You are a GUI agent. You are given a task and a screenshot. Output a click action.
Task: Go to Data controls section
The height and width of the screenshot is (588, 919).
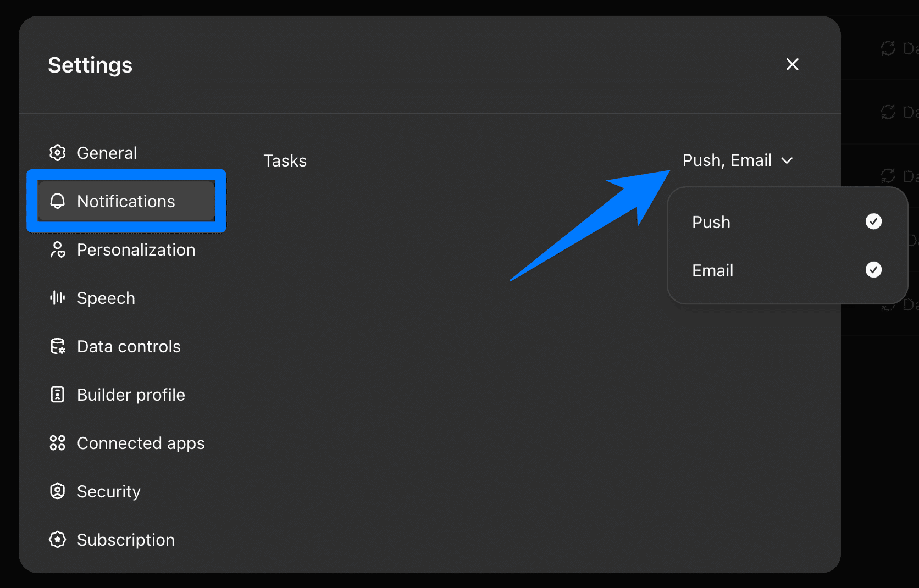coord(129,346)
